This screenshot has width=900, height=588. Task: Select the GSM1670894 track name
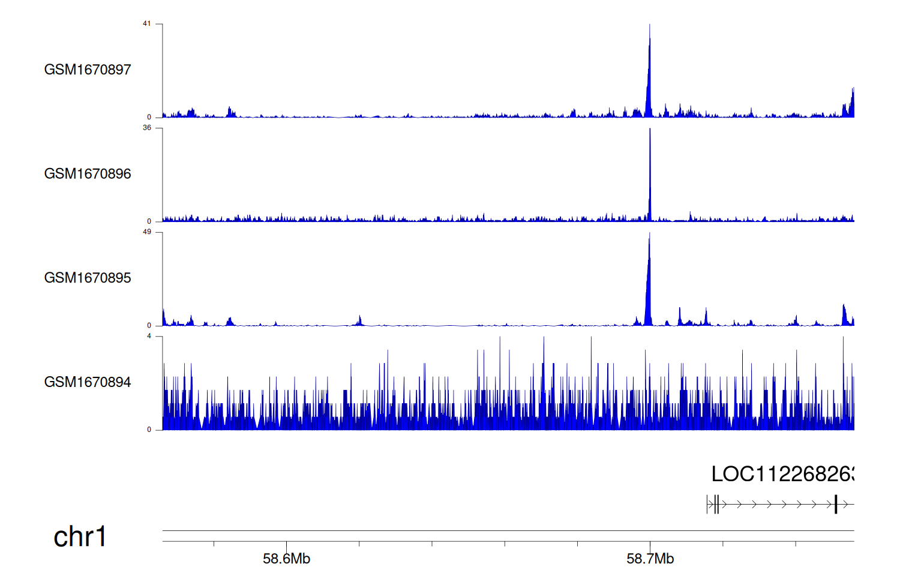click(x=88, y=382)
